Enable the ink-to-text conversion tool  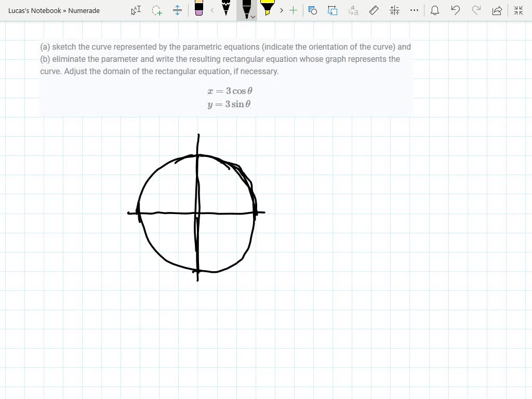[x=353, y=10]
